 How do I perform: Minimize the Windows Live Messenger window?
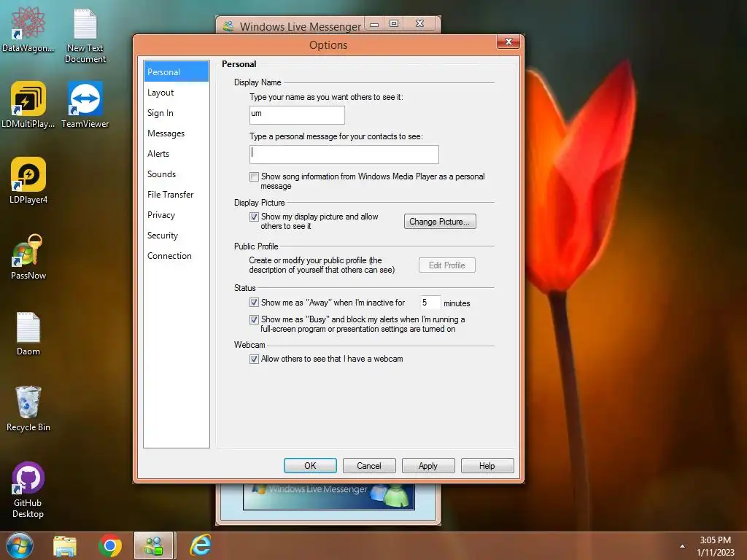point(374,24)
